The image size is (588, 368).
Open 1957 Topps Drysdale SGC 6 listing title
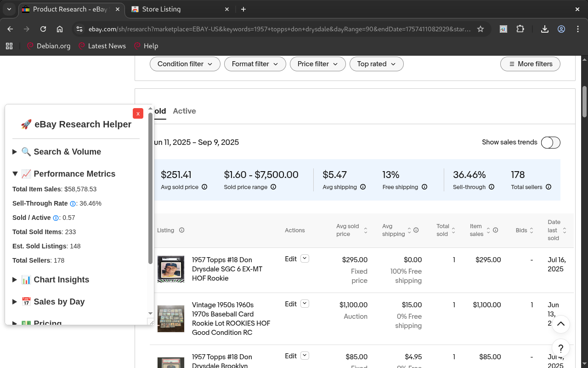(227, 269)
